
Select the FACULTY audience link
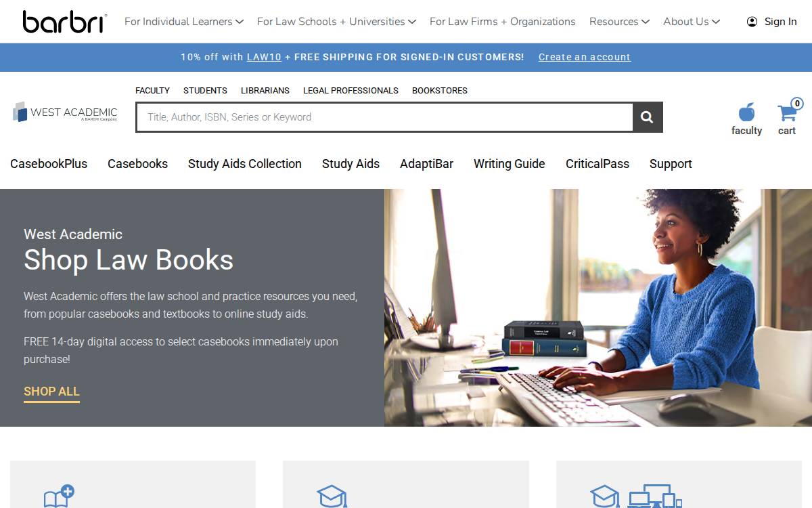pyautogui.click(x=152, y=90)
